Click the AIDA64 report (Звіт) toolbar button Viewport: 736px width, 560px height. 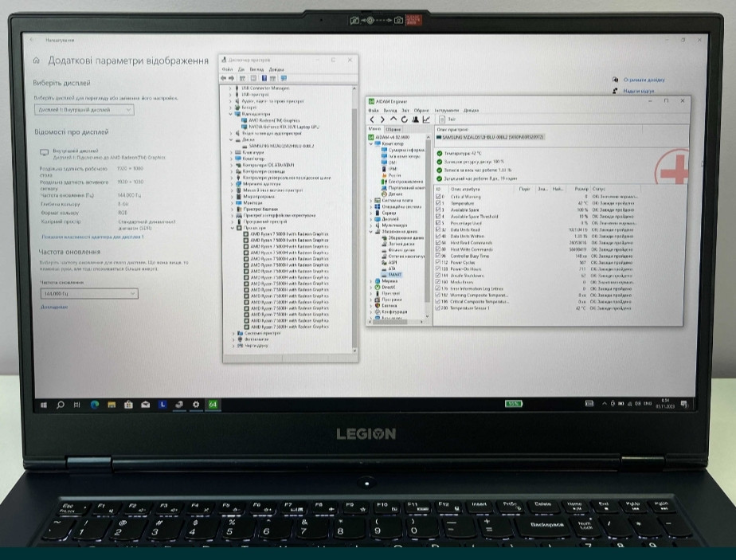pyautogui.click(x=448, y=119)
